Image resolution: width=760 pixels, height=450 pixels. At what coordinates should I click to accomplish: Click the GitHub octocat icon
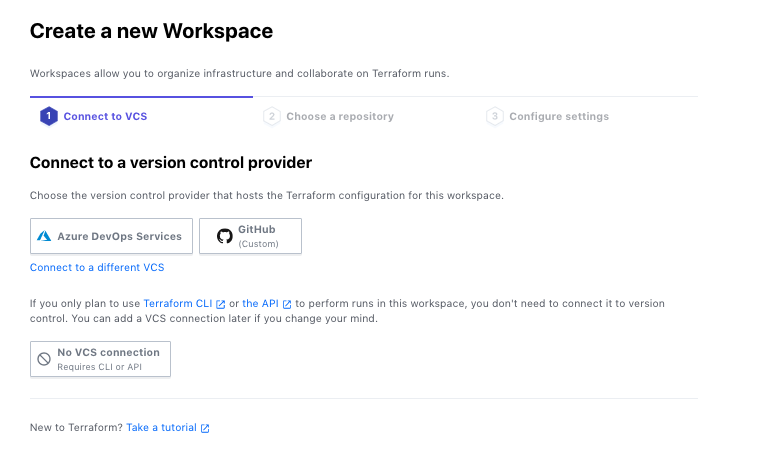224,236
